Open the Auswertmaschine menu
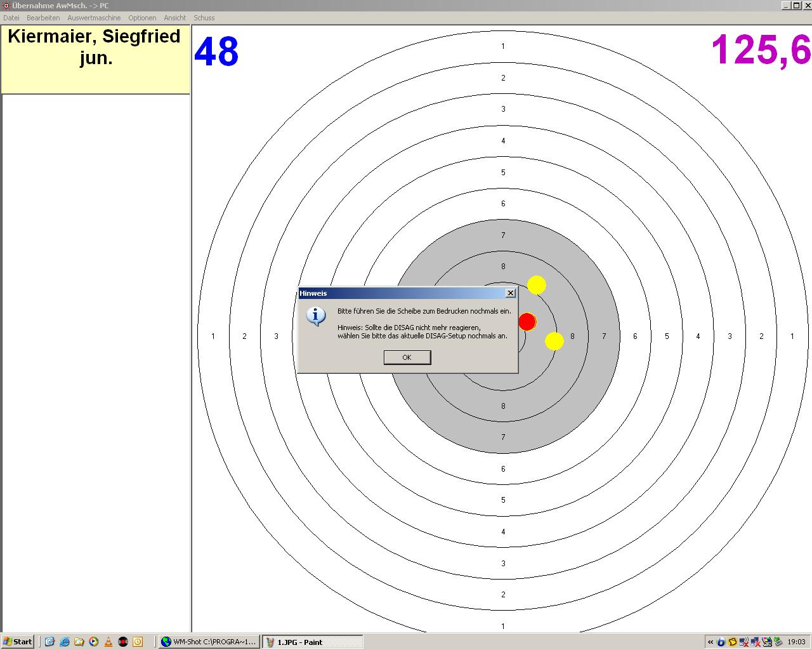 [x=94, y=18]
